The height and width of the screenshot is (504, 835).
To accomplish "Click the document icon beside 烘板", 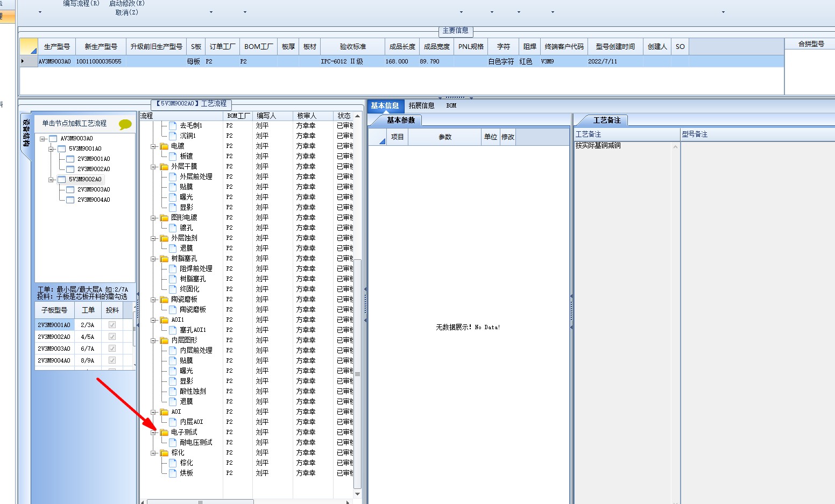I will [x=173, y=473].
